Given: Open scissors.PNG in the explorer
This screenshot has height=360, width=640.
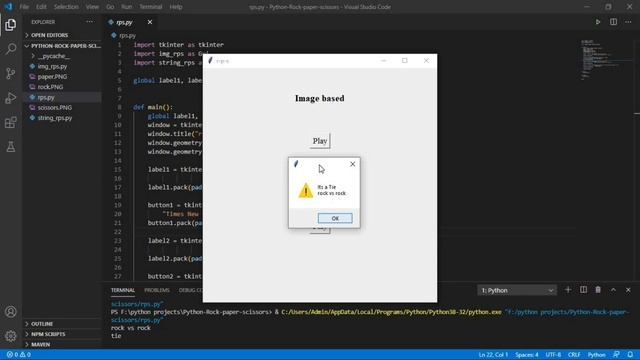Looking at the screenshot, I should coord(55,107).
